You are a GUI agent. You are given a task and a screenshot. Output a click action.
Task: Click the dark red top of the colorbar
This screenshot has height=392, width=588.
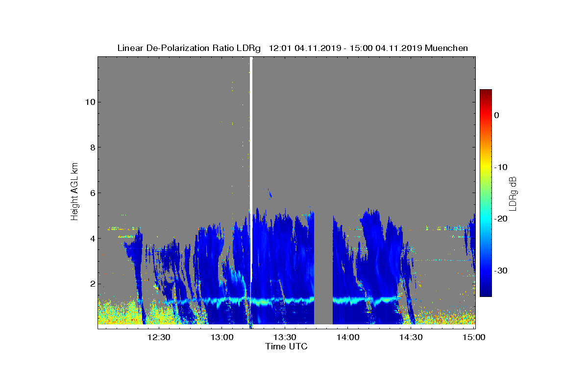click(486, 93)
